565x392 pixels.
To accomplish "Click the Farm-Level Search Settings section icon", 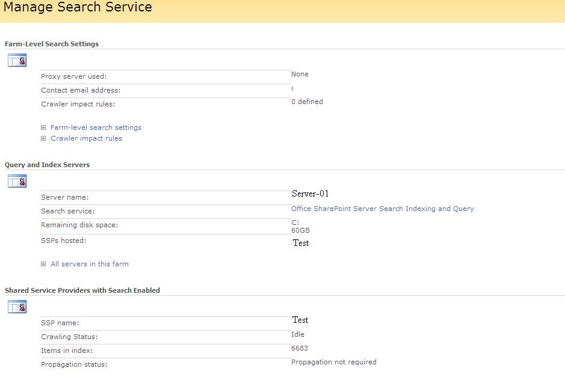I will (17, 60).
